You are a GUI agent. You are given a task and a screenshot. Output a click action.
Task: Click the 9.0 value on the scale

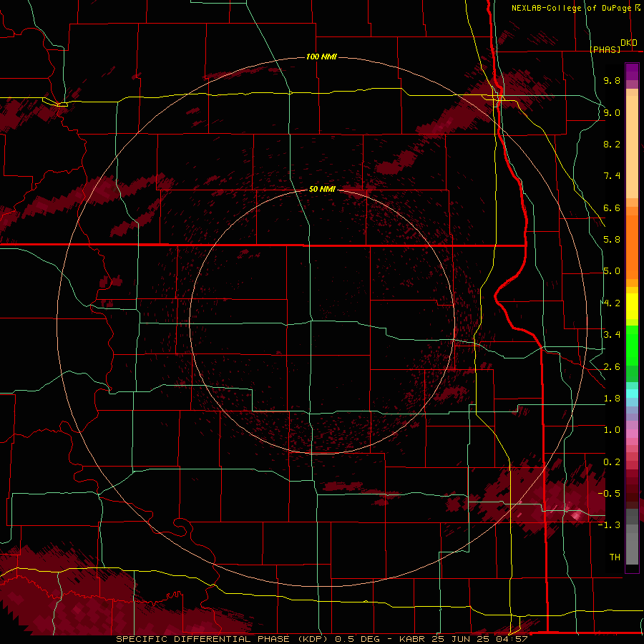[x=612, y=112]
